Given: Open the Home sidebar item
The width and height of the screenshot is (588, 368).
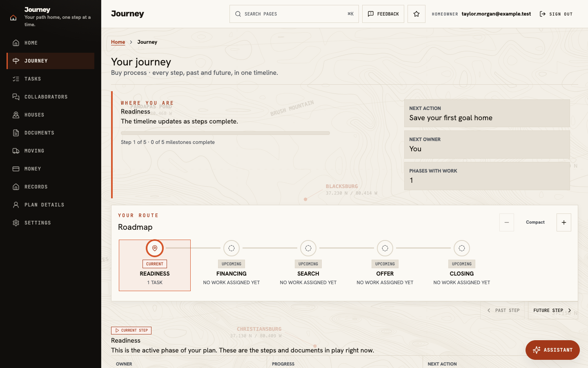Looking at the screenshot, I should 51,43.
